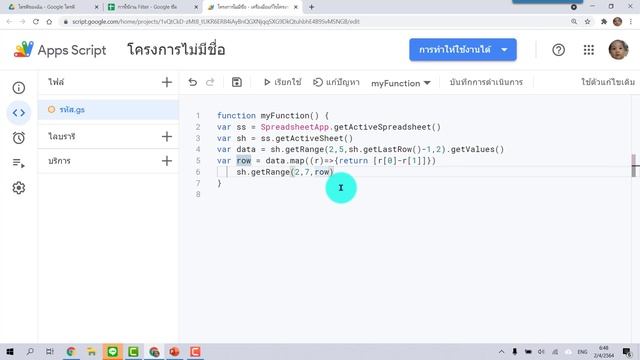This screenshot has height=360, width=640.
Task: Add a library with plus icon
Action: point(167,136)
